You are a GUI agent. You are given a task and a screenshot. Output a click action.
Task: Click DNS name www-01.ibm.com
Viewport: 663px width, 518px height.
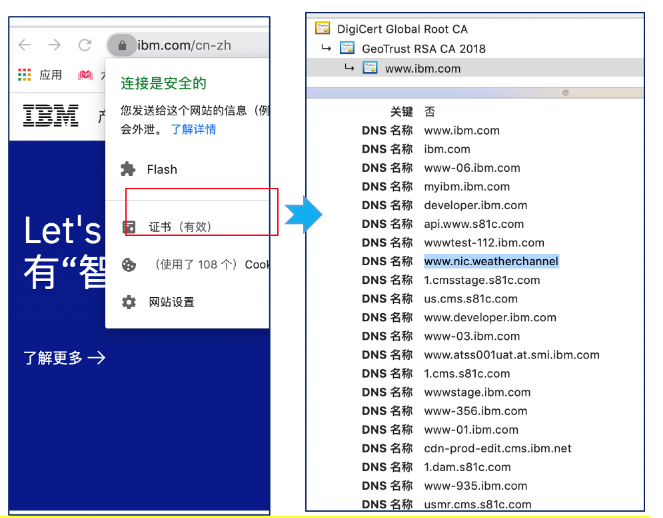tap(471, 430)
